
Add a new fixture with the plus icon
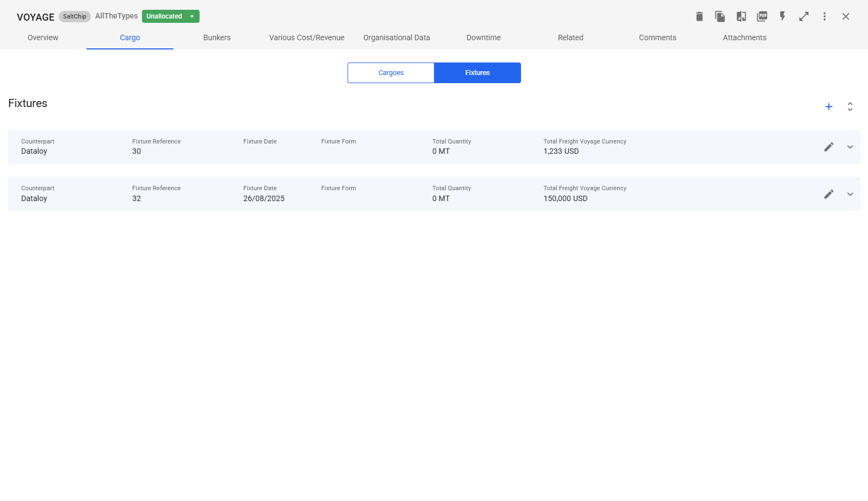click(x=829, y=107)
